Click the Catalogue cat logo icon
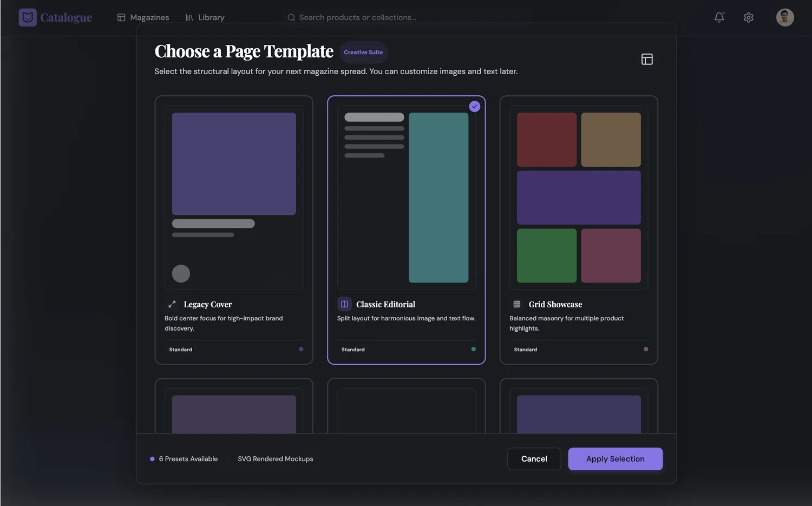Image resolution: width=812 pixels, height=506 pixels. click(28, 17)
